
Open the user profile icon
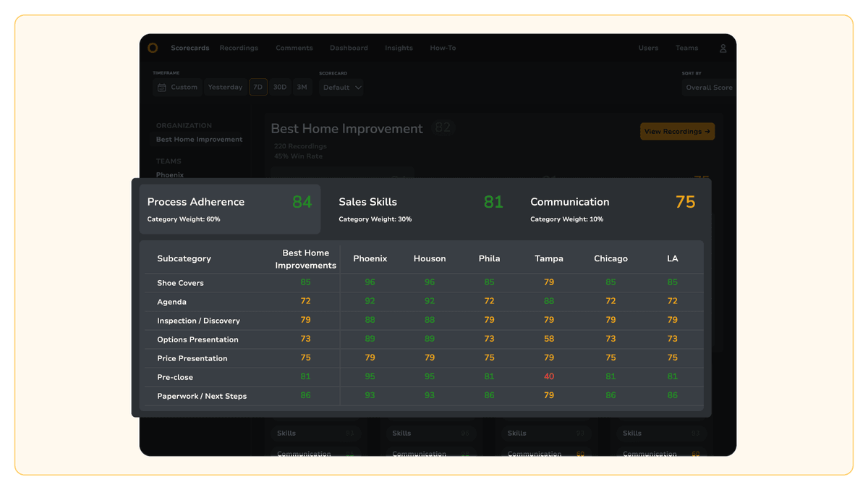click(x=723, y=48)
